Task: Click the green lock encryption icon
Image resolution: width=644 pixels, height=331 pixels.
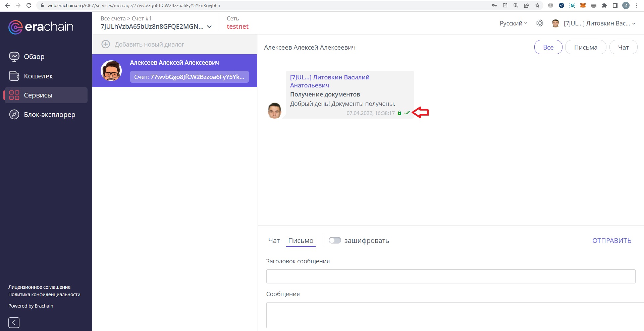Action: (399, 113)
